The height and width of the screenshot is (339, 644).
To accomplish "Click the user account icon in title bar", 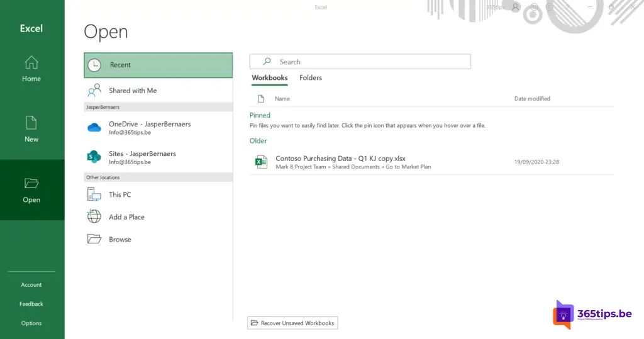I will [515, 7].
